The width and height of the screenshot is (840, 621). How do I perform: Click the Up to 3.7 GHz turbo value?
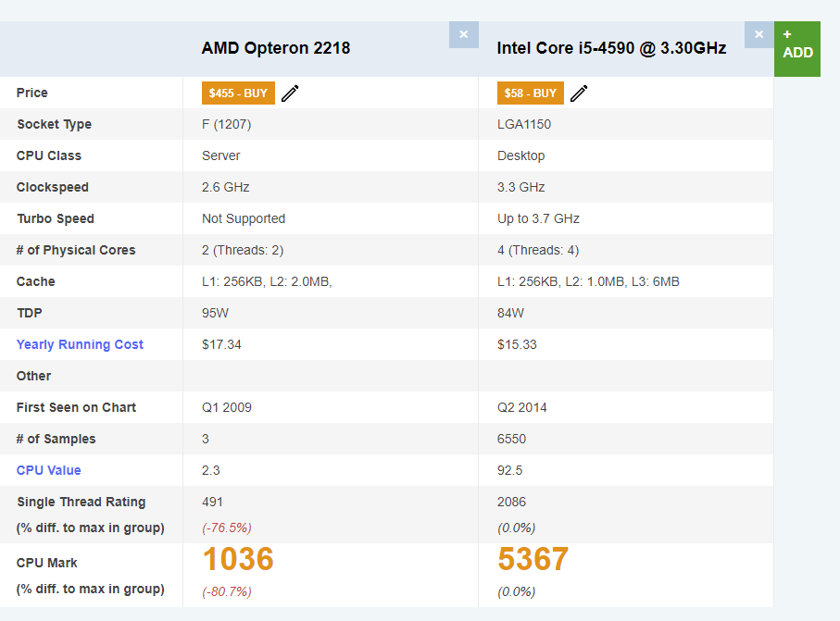coord(538,218)
